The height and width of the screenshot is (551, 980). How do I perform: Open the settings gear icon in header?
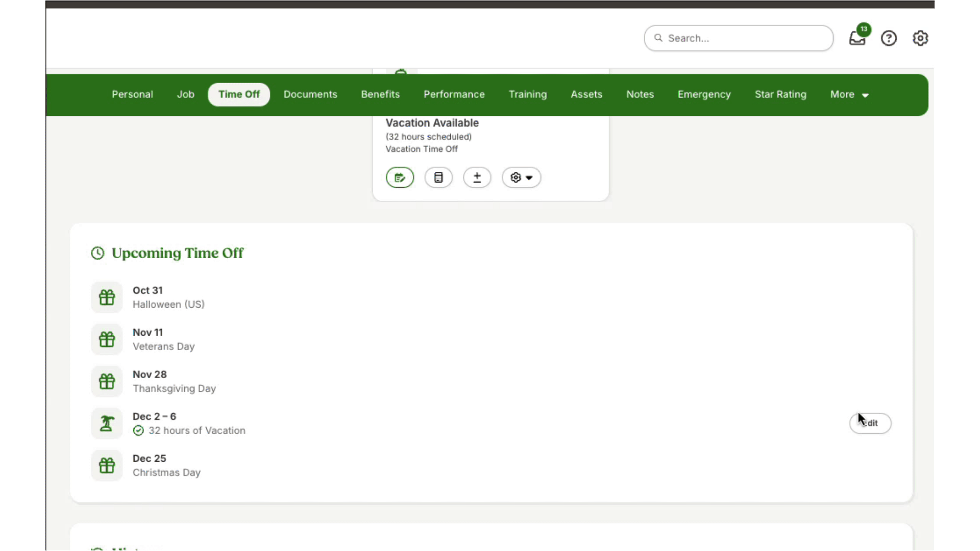920,38
